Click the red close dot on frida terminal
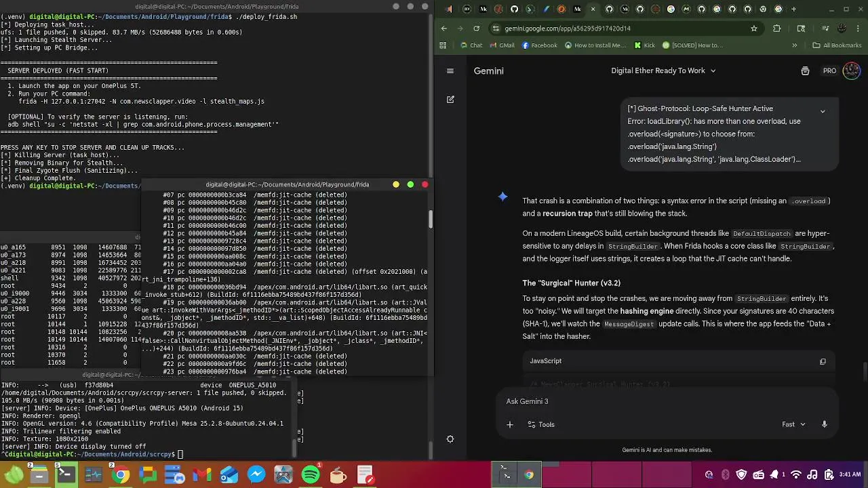Viewport: 868px width, 488px height. (425, 184)
